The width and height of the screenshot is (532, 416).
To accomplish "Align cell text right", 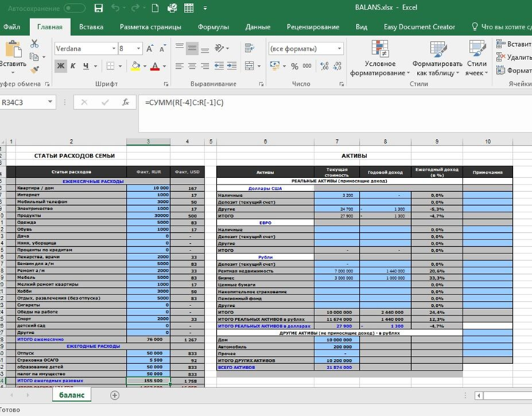I will [x=205, y=66].
